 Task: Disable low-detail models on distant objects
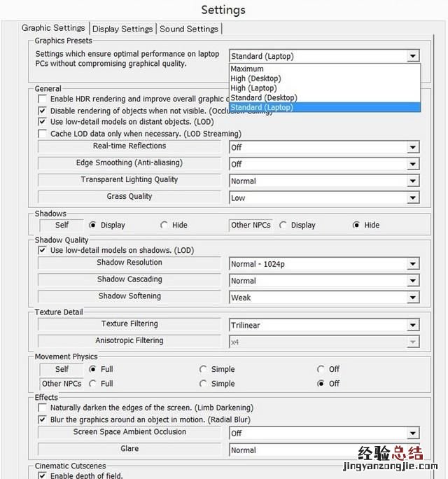(x=43, y=122)
